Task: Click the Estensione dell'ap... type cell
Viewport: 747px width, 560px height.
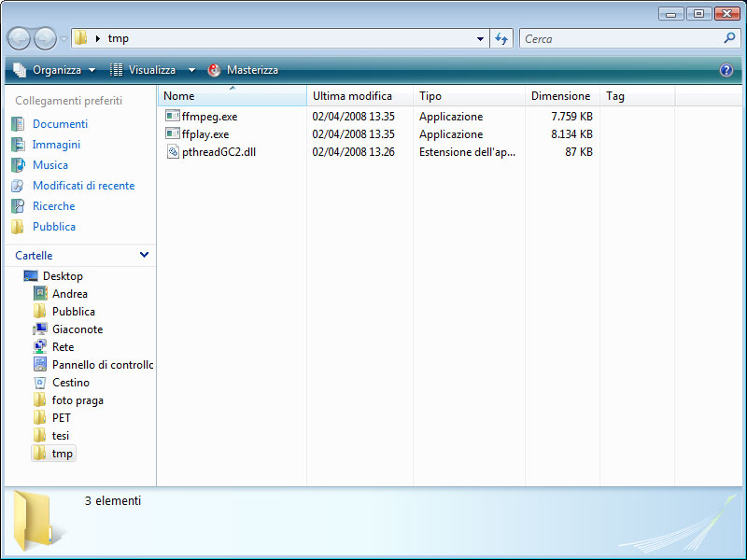Action: click(467, 152)
